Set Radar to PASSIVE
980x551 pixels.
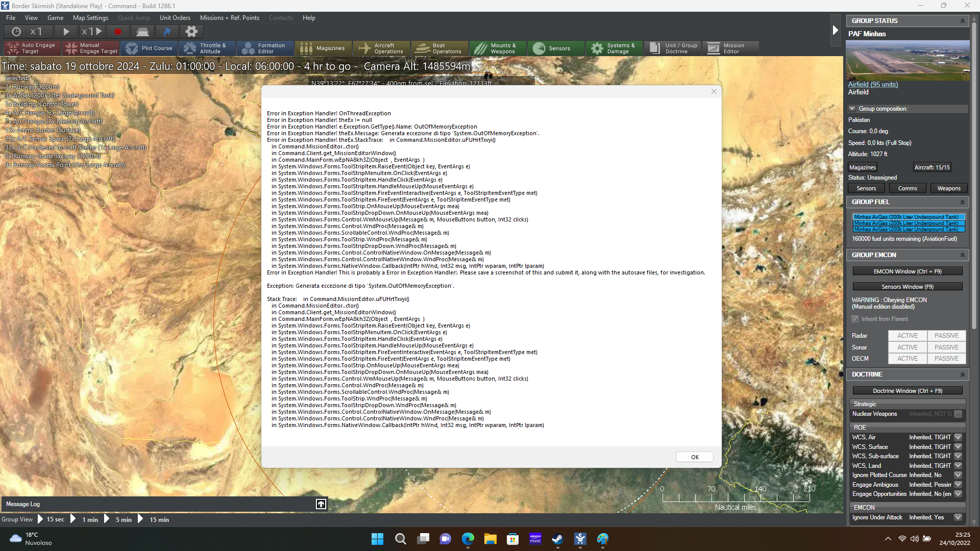click(x=946, y=336)
